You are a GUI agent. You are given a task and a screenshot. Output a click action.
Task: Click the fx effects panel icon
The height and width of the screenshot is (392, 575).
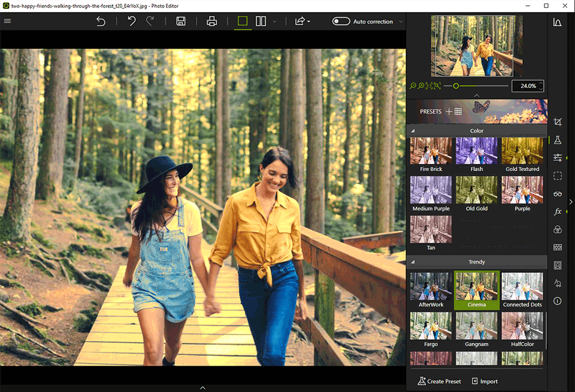click(x=557, y=211)
